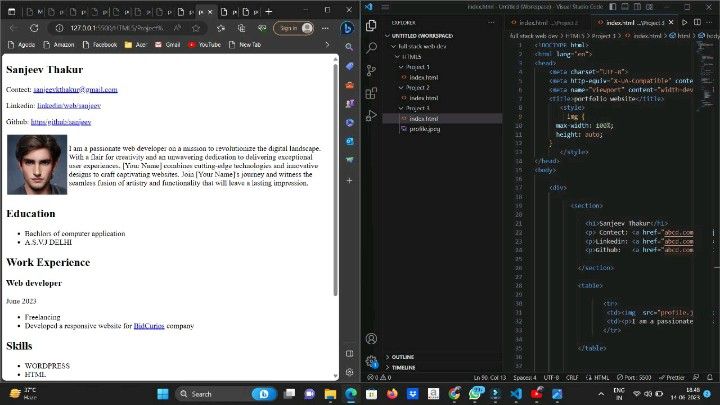Toggle the bottom panel layout icon in title bar
This screenshot has height=405, width=720.
625,7
